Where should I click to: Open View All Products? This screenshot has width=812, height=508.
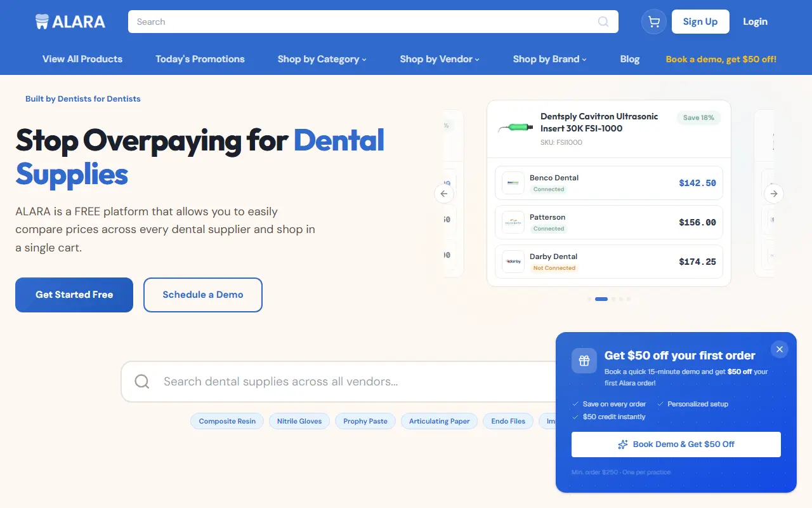(82, 59)
